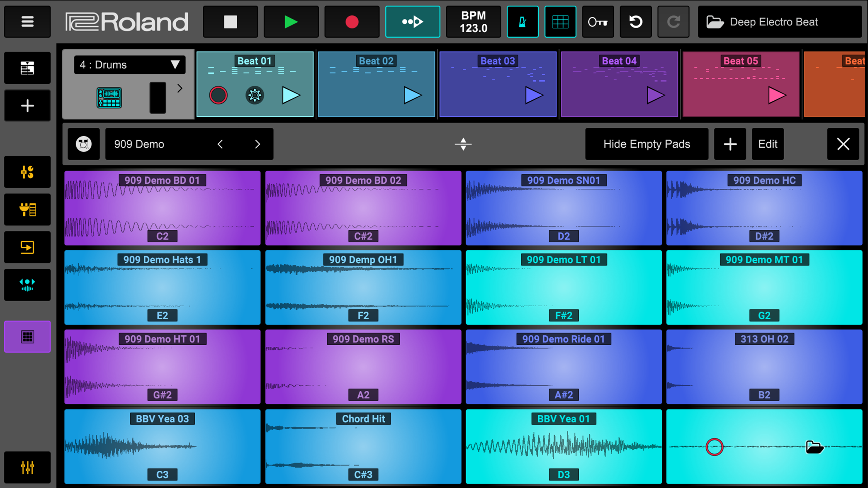Toggle the play-from-start follow button
Screen dimensions: 868x488
[413, 22]
